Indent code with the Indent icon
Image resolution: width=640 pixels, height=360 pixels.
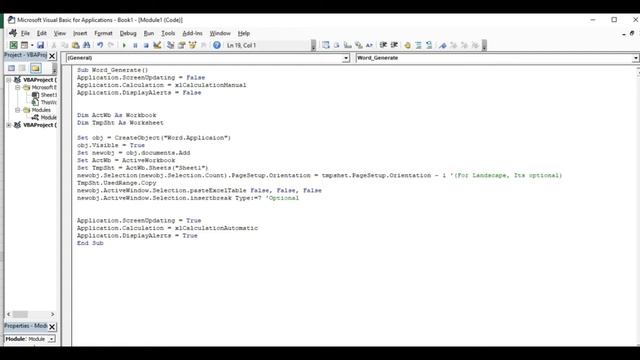click(383, 45)
